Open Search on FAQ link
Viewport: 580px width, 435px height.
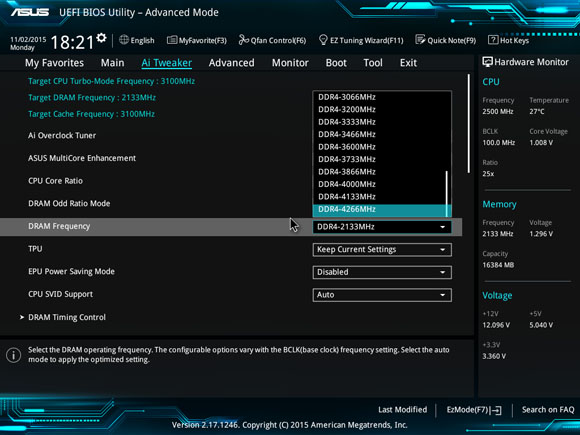(548, 410)
